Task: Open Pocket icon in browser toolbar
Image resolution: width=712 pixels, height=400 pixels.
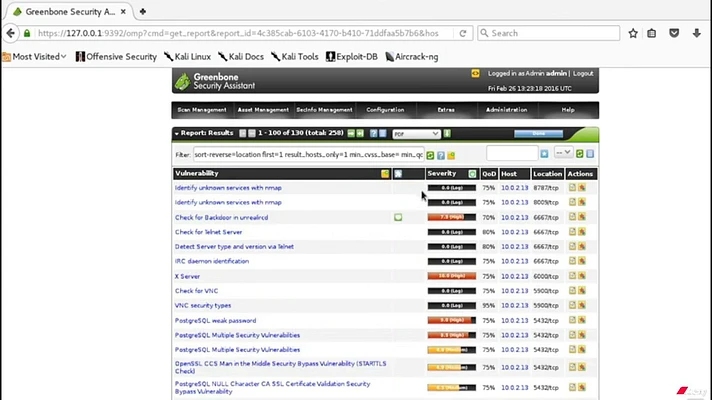Action: tap(674, 33)
